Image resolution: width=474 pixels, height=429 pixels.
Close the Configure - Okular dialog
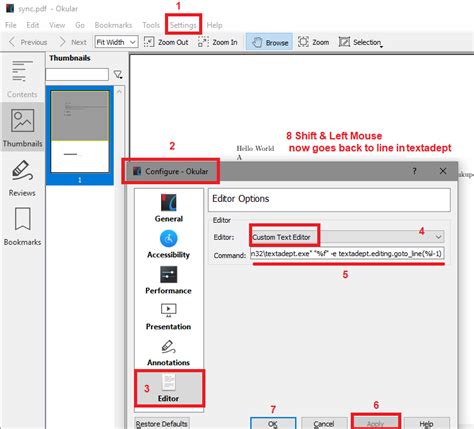coord(443,171)
